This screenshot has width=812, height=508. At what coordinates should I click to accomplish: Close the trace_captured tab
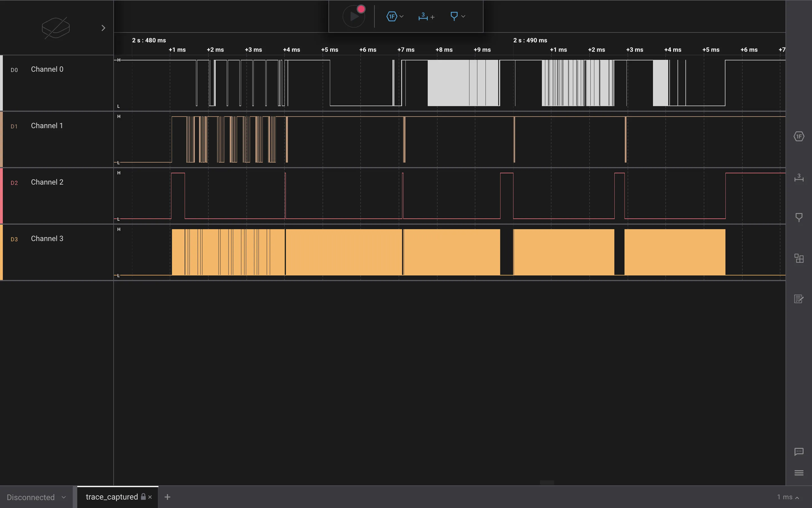(x=150, y=497)
